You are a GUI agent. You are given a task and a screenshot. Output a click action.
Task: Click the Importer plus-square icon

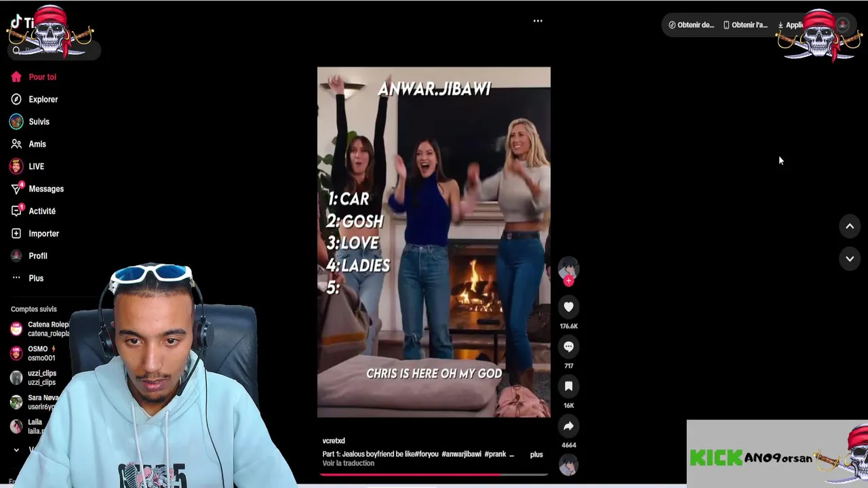(16, 234)
